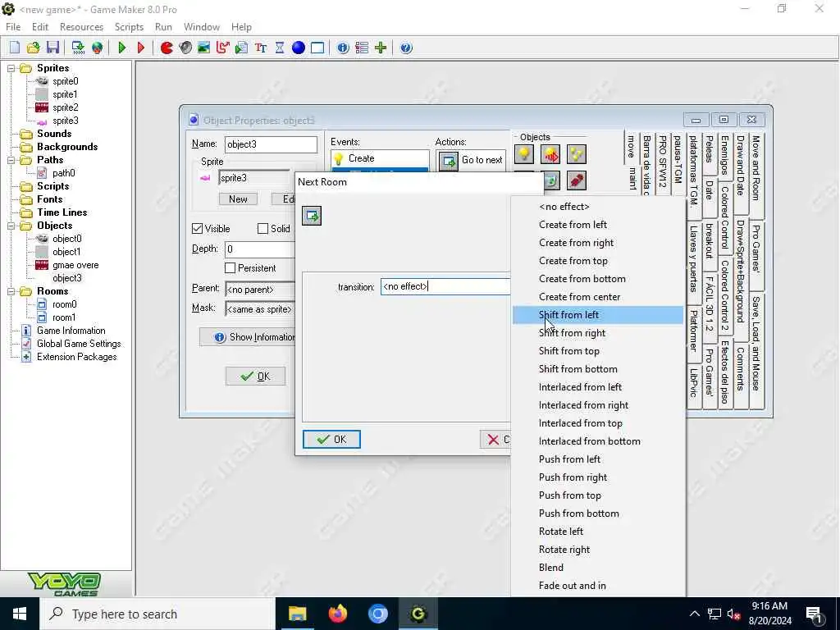This screenshot has height=630, width=840.
Task: Open File Explorer from taskbar
Action: click(x=297, y=614)
